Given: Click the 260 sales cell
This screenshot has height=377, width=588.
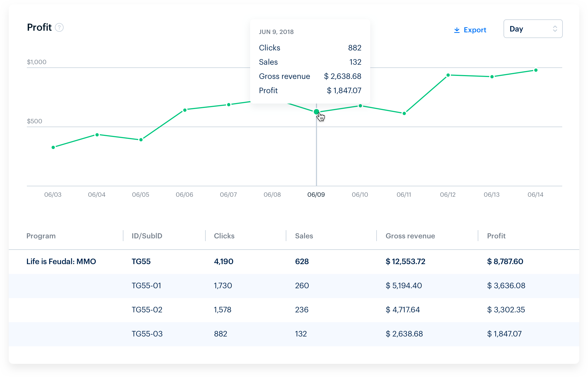Looking at the screenshot, I should tap(302, 285).
